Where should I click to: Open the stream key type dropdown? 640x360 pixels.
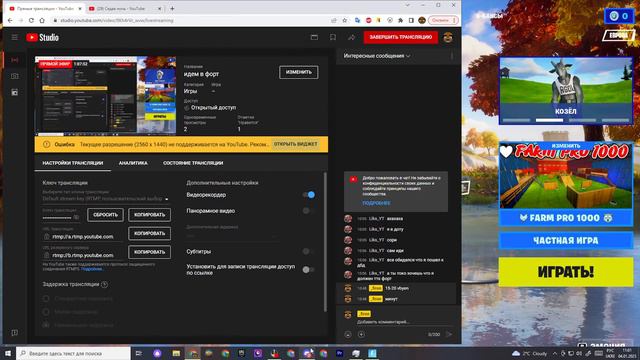pos(106,199)
